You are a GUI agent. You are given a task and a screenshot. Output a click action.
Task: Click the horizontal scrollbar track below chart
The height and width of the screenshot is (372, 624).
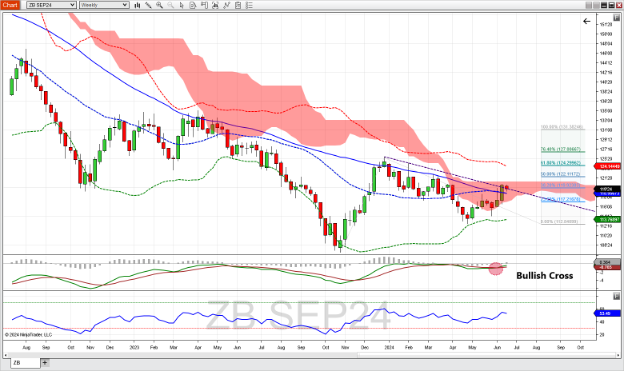click(312, 355)
